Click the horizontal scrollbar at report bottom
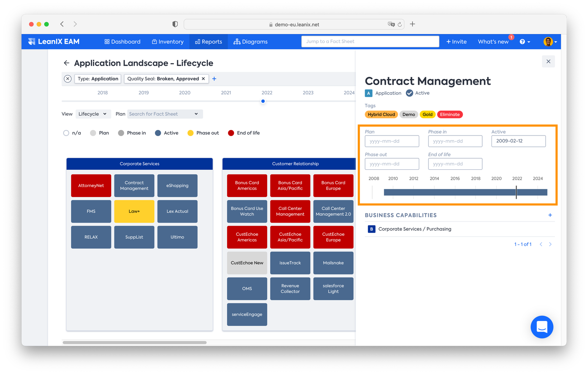Viewport: 588px width, 374px height. coord(134,342)
